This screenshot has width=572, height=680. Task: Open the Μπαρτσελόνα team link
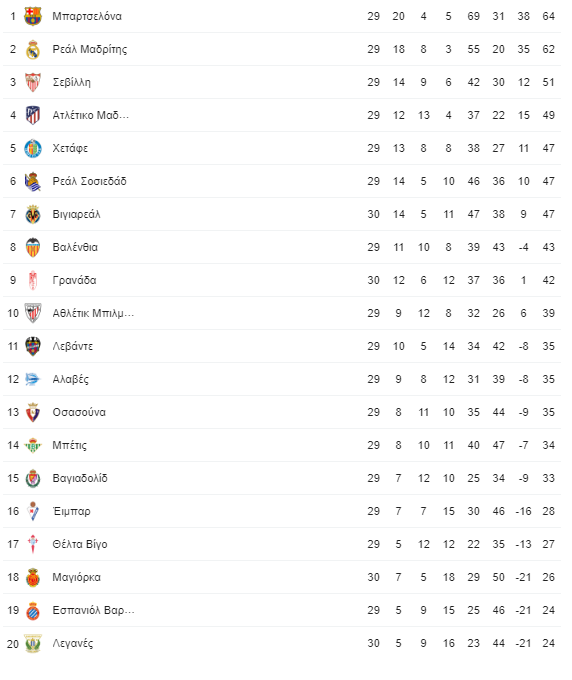pos(87,16)
